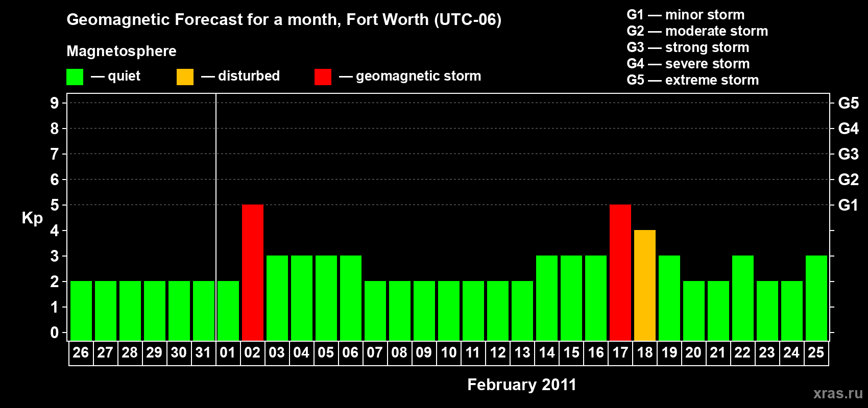Select the orange bar for February 18
The width and height of the screenshot is (868, 408).
[645, 285]
